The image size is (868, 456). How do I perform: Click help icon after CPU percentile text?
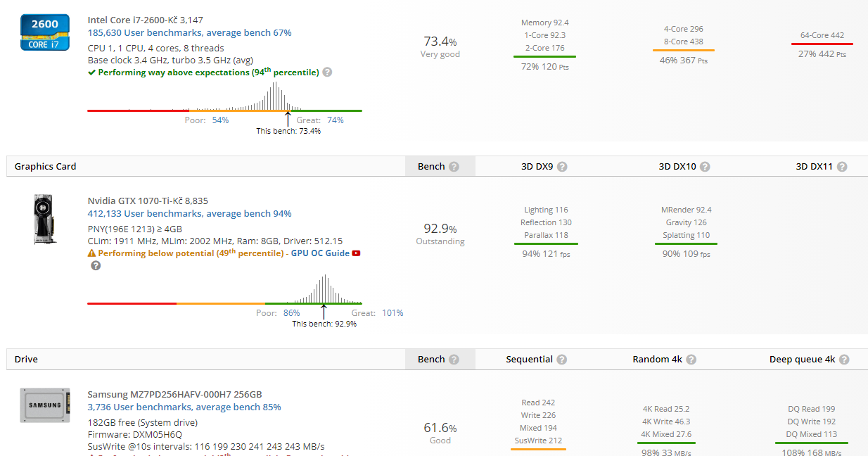pos(327,72)
